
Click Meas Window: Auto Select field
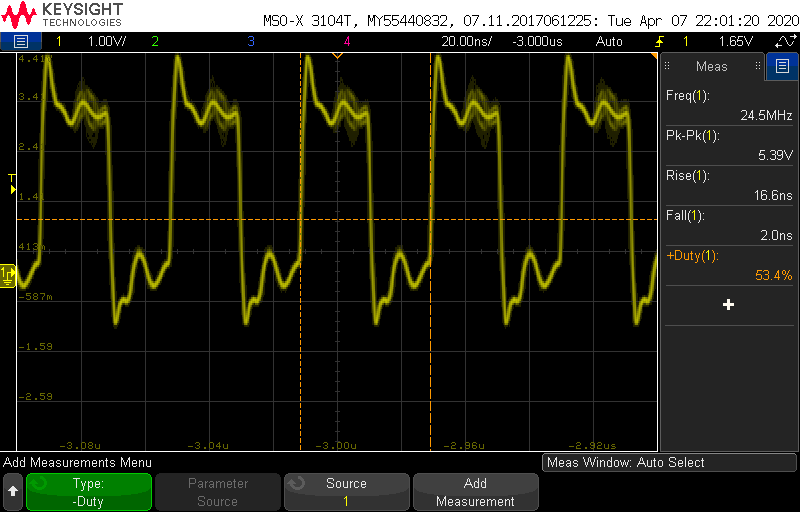coord(669,463)
